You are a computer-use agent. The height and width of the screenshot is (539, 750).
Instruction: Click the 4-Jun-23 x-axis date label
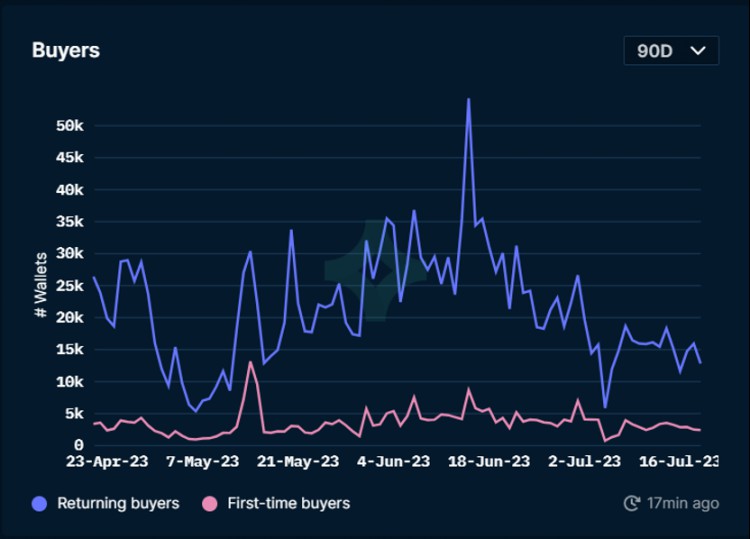[x=394, y=461]
